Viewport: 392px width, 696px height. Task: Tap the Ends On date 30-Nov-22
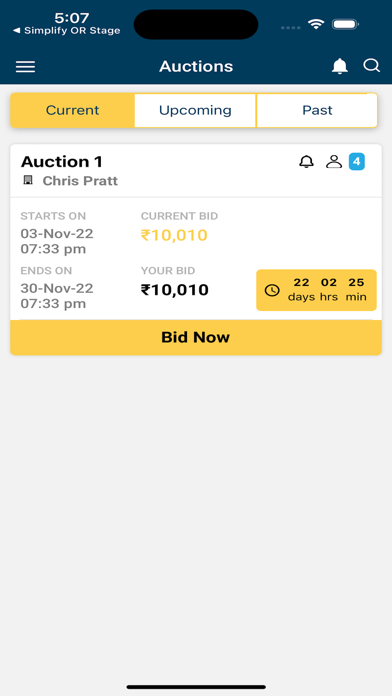pyautogui.click(x=57, y=289)
